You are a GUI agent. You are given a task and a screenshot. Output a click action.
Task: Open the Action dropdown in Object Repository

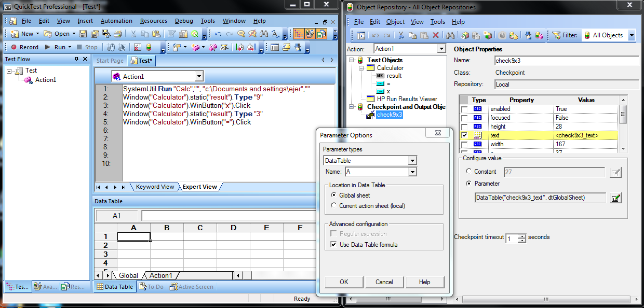(x=441, y=49)
